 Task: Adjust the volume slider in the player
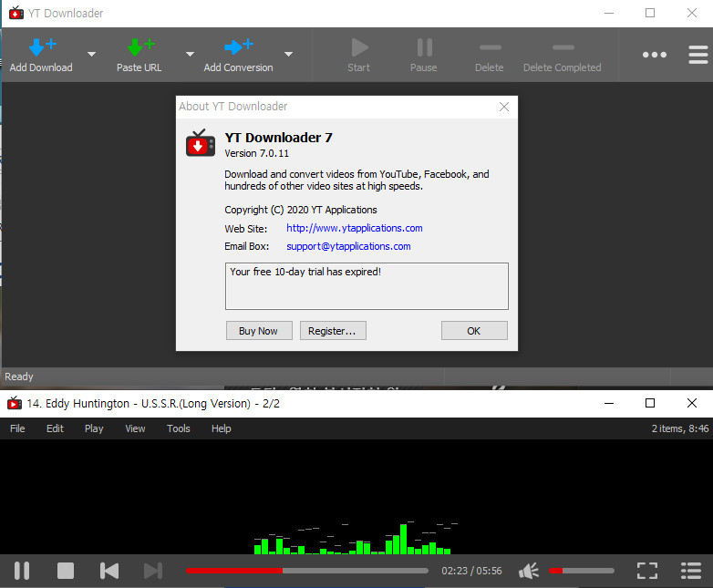point(582,571)
